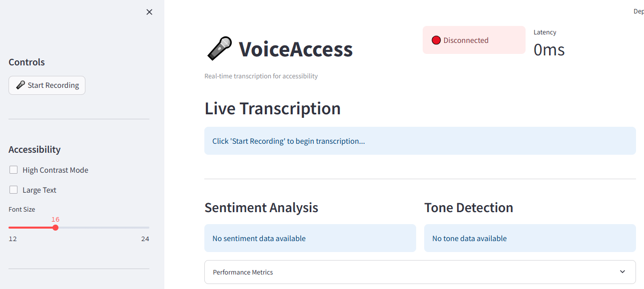Screen dimensions: 644x289
Task: Click the Font Size slider handle
Action: click(55, 228)
